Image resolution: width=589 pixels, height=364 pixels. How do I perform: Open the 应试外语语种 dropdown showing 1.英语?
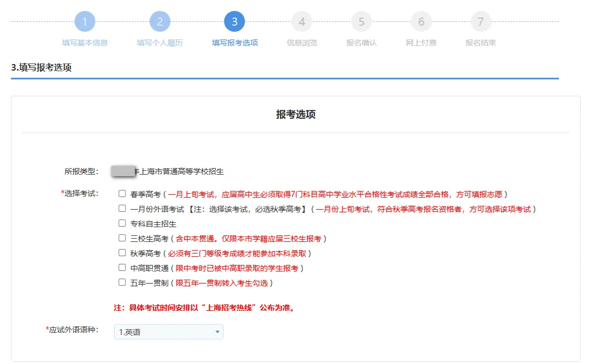(x=169, y=332)
